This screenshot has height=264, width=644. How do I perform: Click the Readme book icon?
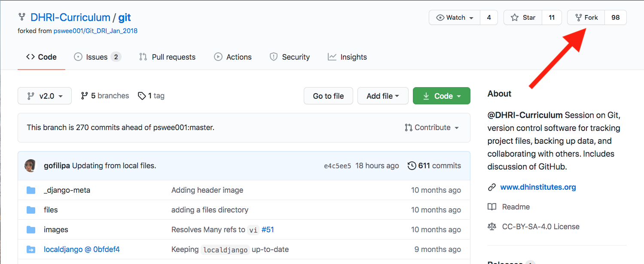click(x=492, y=207)
